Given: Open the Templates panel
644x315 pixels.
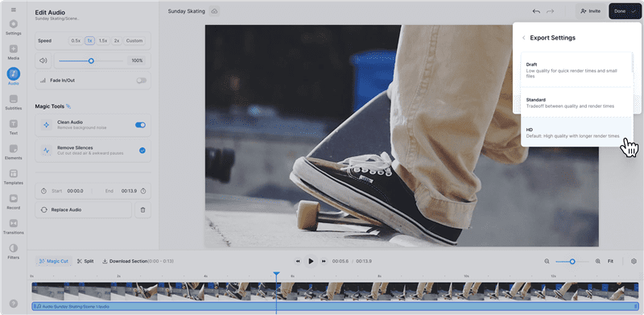Looking at the screenshot, I should [x=13, y=176].
